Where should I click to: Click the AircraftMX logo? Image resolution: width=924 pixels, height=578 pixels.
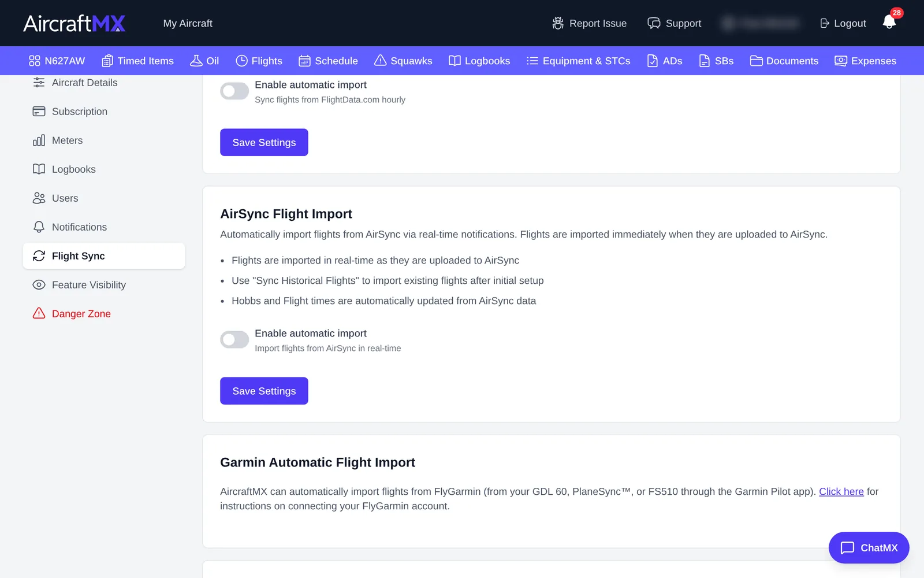click(74, 23)
